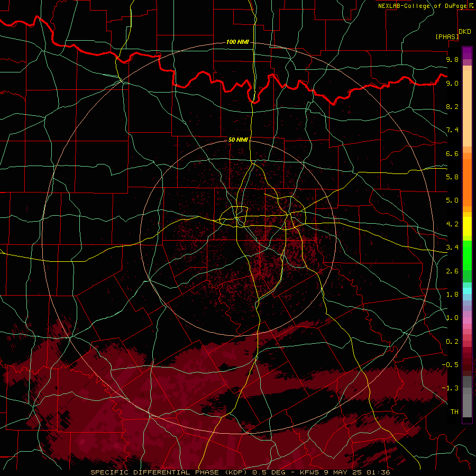476x476 pixels.
Task: Click the 9.0 scale value
Action: click(x=452, y=83)
